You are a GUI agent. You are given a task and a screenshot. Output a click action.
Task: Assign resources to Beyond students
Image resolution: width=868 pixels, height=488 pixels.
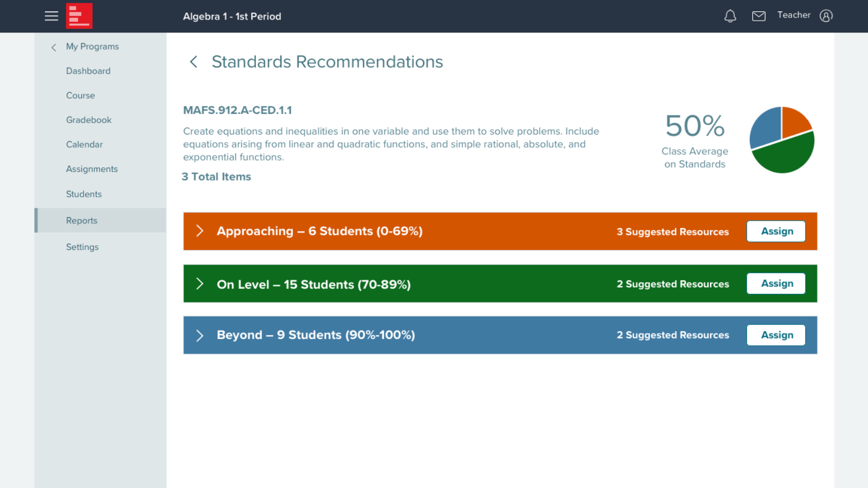pos(776,335)
